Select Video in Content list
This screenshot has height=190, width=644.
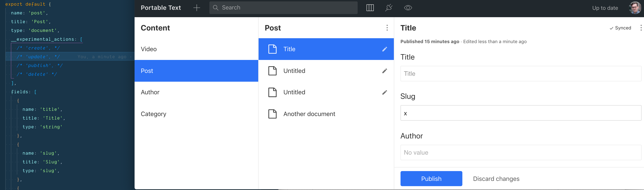pyautogui.click(x=149, y=49)
